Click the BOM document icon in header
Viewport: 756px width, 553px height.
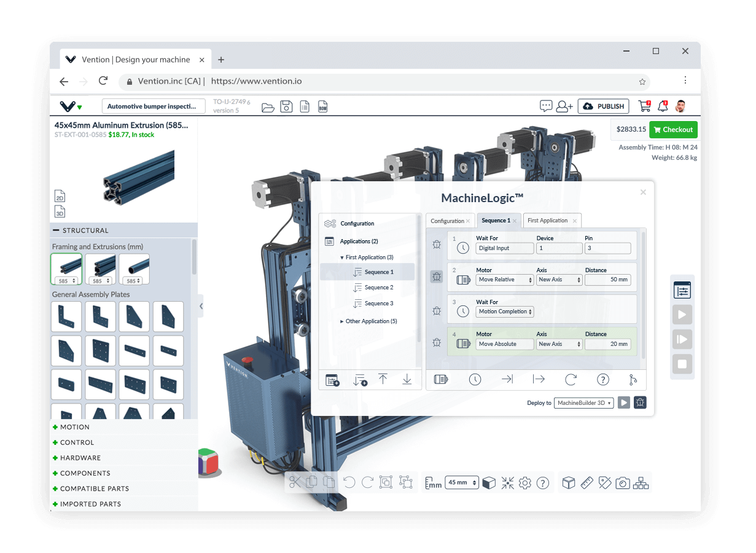(x=323, y=107)
